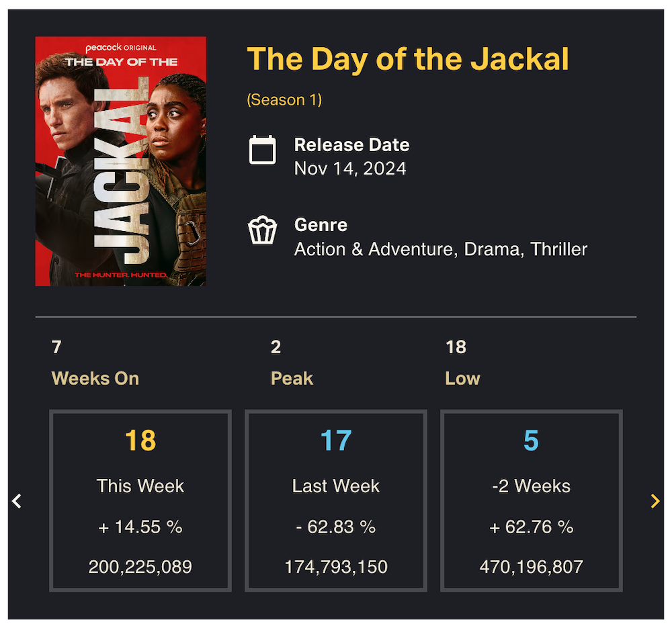672x630 pixels.
Task: Click the Weeks On stat label
Action: 95,378
